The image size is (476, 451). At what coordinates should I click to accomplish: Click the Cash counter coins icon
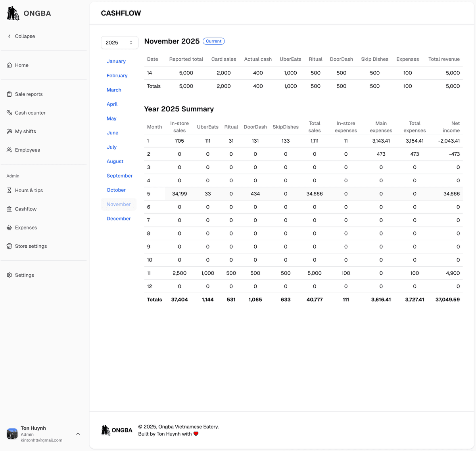(x=9, y=113)
